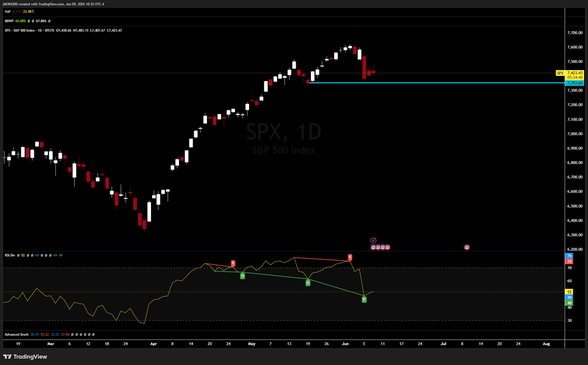Click the RSI Div indicator label
This screenshot has width=588, height=365.
coord(10,255)
